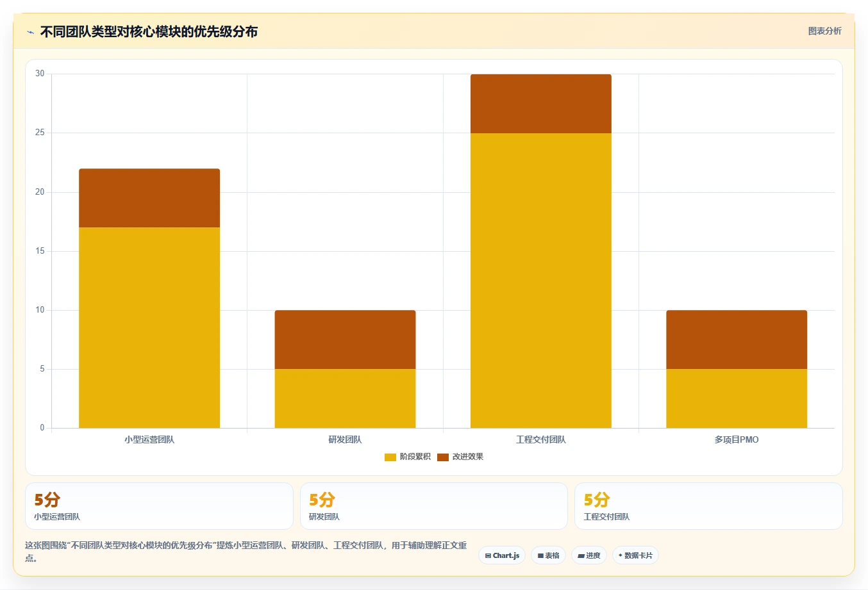Screen dimensions: 868x590
Task: Open the 5分 工程交付团队 data card
Action: [x=708, y=506]
